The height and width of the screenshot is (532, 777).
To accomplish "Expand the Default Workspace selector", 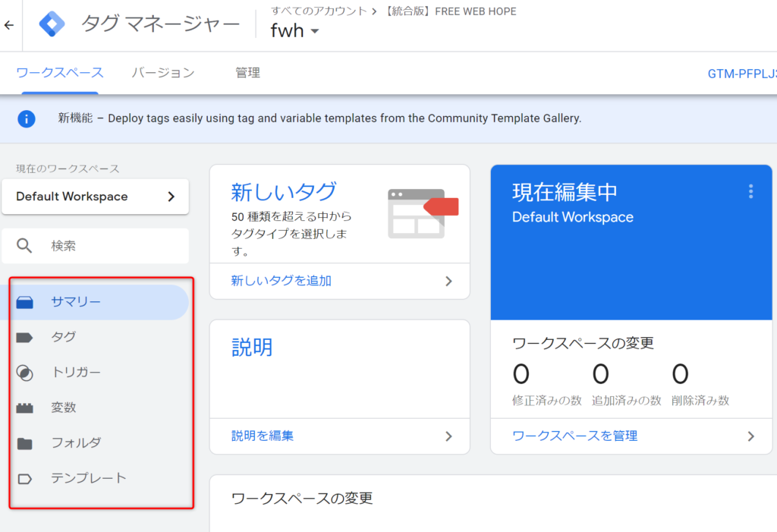I will coord(95,197).
